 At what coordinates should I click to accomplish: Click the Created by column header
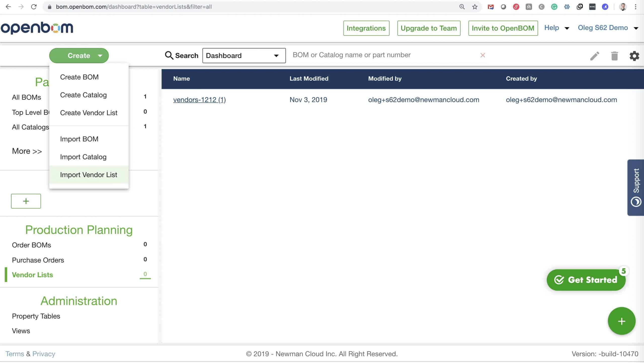[521, 79]
